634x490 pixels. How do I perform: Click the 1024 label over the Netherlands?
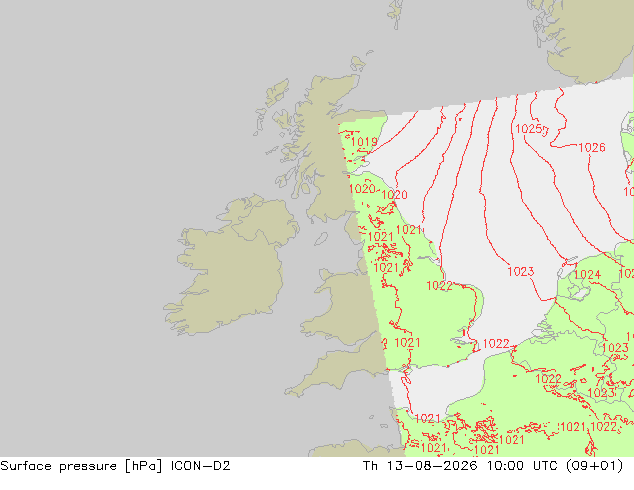[587, 275]
